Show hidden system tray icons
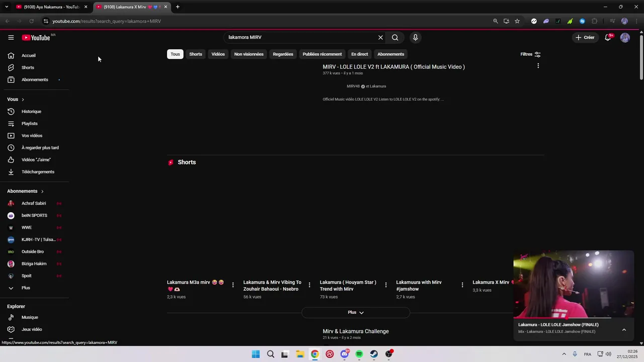Screen dimensions: 644x362 [x=564, y=354]
